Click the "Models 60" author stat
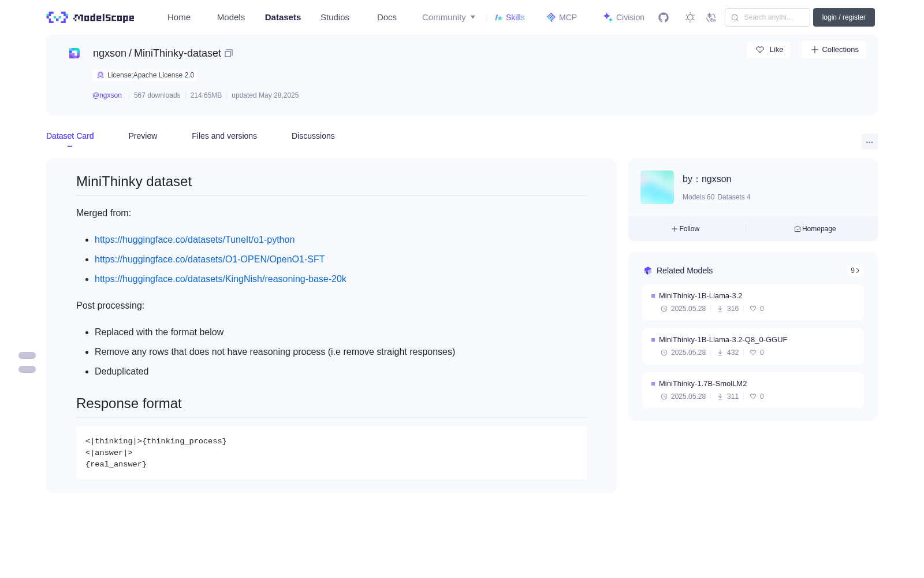The width and height of the screenshot is (924, 578). pos(698,197)
